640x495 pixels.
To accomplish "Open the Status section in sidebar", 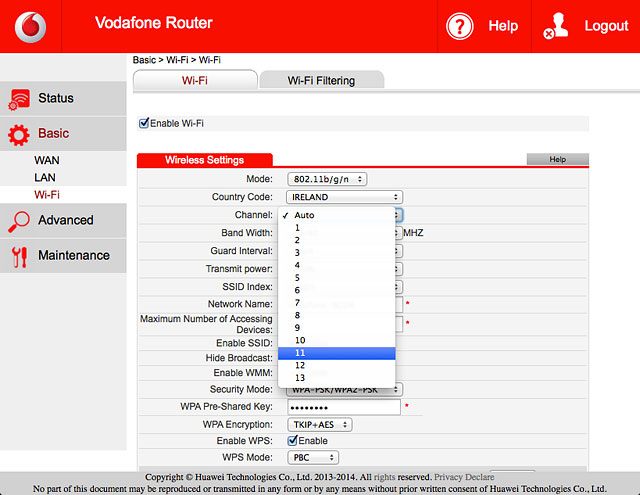I will [63, 98].
